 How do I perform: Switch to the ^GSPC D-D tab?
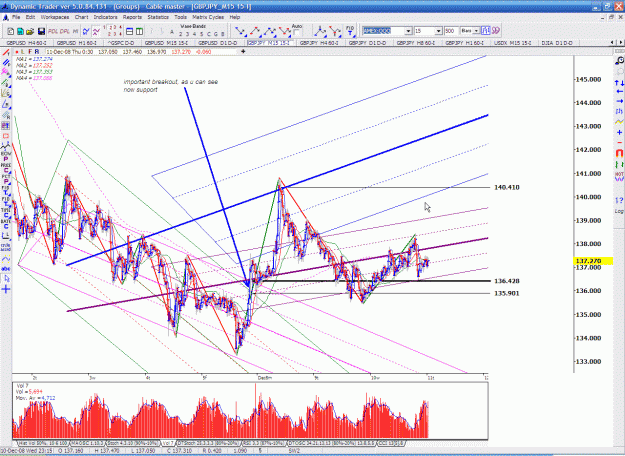121,43
